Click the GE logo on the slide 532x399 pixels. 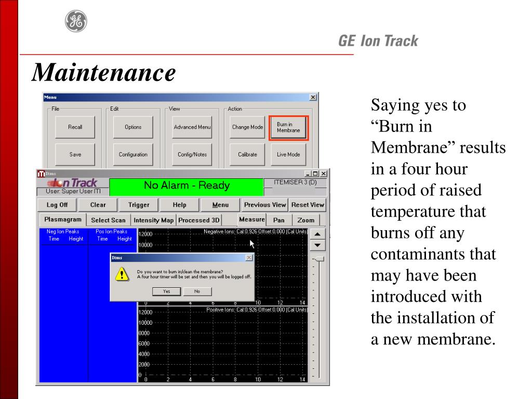pos(76,21)
